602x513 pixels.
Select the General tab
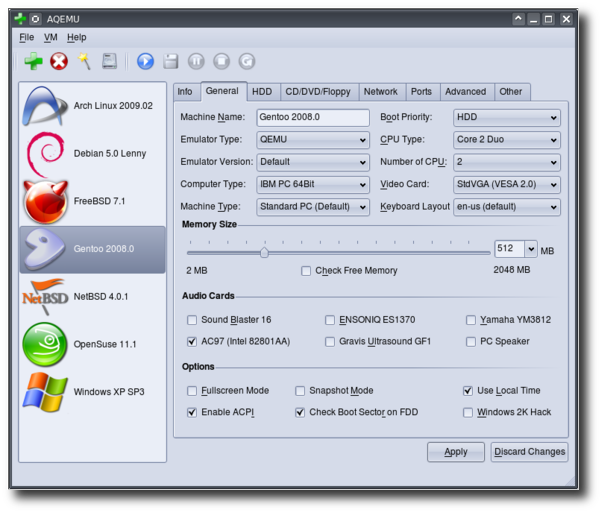pos(222,91)
